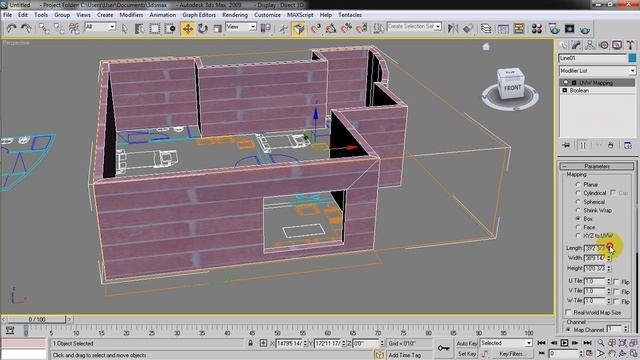
Task: Select the UVW Mapping modifier in stack
Action: click(x=597, y=83)
